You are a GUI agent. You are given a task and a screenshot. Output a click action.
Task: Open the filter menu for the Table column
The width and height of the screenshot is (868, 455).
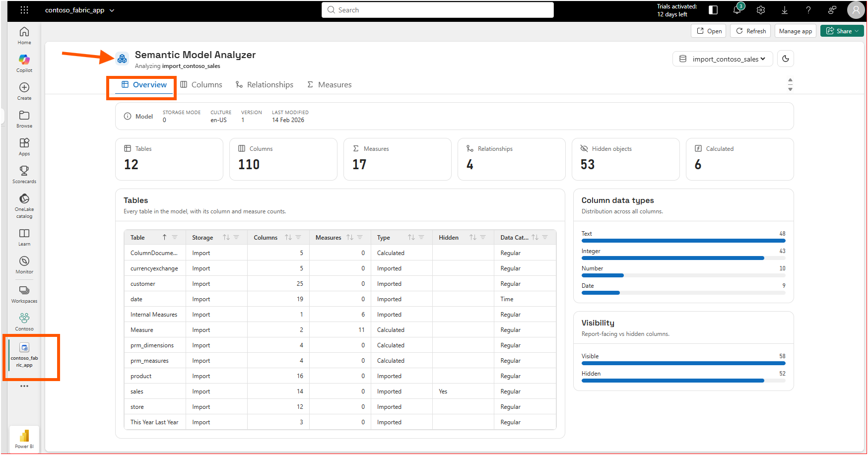pos(175,238)
